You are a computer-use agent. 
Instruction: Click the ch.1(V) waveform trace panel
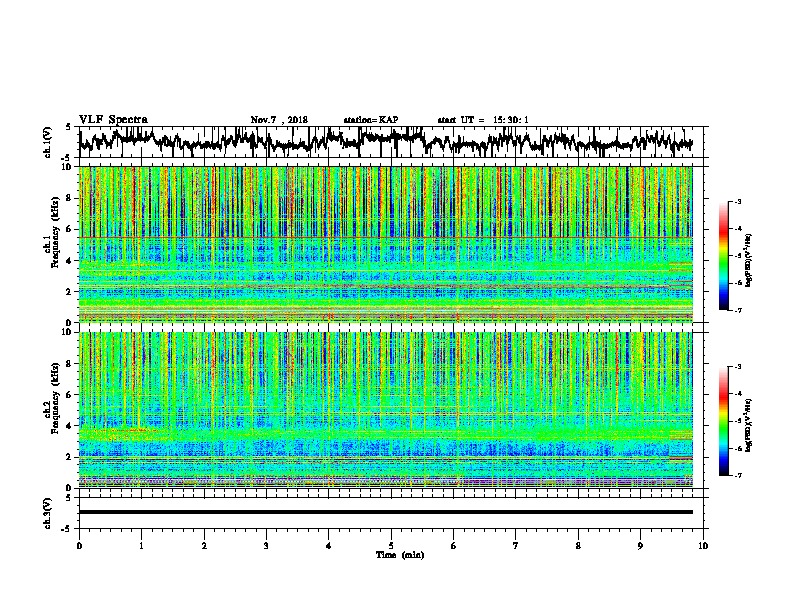393,142
